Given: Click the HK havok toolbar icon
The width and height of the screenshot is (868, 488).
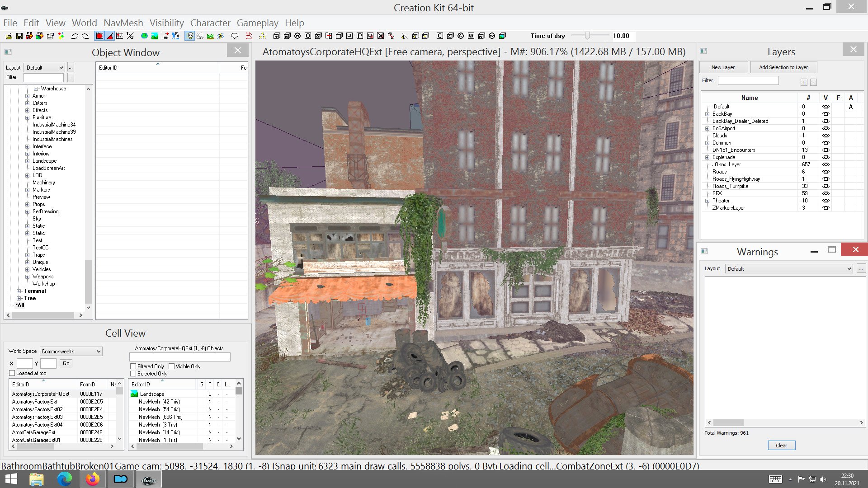Looking at the screenshot, I should [x=165, y=36].
